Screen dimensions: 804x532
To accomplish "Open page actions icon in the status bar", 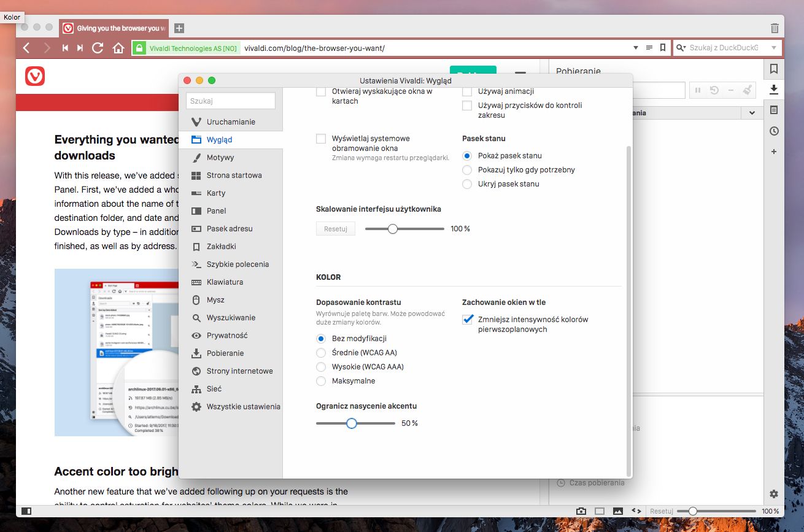I will coord(636,511).
